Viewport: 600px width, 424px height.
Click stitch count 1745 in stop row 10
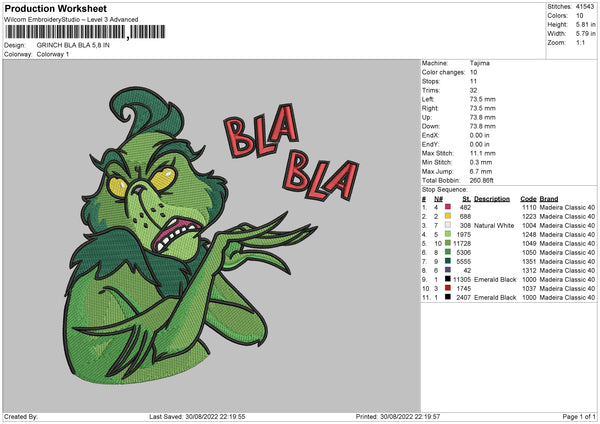(x=464, y=289)
